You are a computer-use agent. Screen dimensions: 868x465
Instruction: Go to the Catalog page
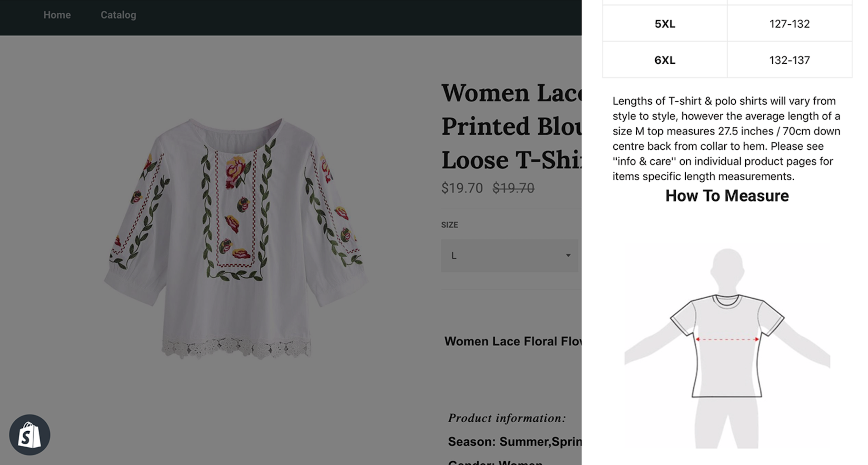(x=118, y=15)
